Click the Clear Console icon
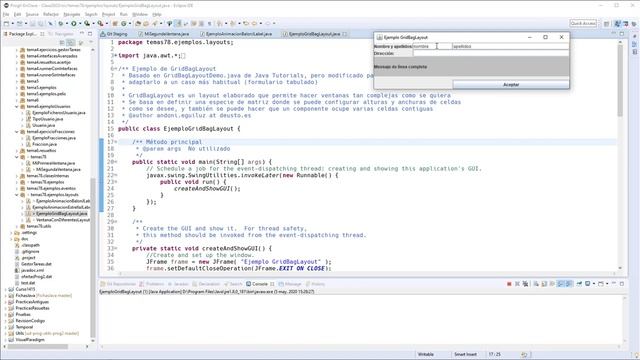The width and height of the screenshot is (640, 360). point(536,284)
